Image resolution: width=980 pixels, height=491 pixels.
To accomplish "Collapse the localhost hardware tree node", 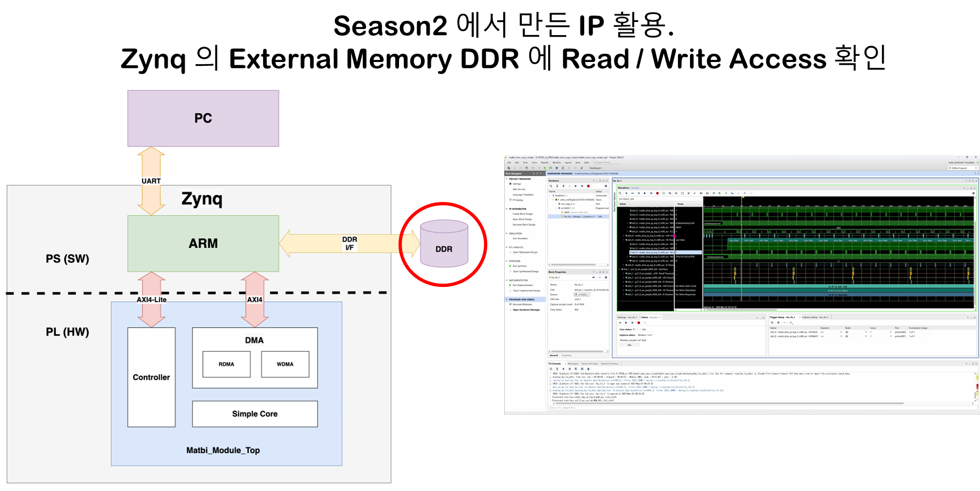I will 550,195.
